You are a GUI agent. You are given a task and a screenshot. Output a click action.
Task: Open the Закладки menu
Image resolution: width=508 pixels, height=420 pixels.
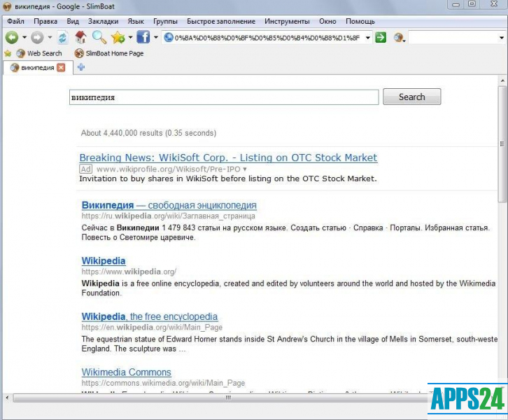[x=103, y=22]
